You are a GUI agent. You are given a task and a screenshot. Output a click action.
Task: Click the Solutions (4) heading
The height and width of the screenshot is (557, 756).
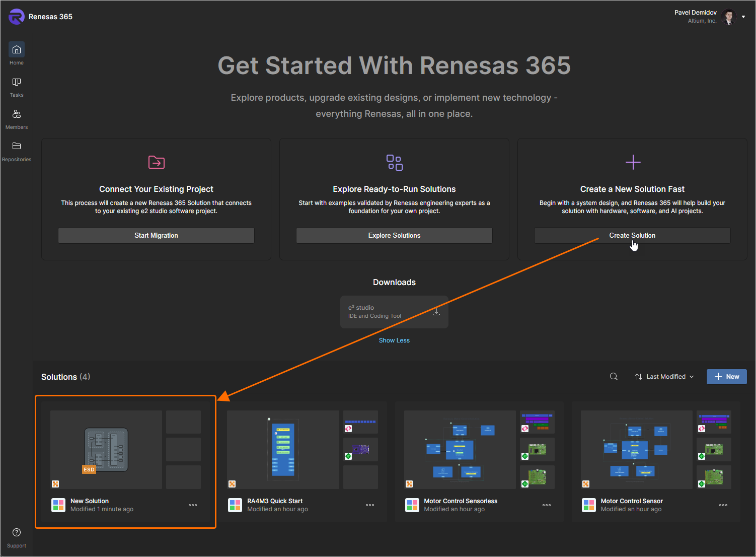[x=65, y=377]
